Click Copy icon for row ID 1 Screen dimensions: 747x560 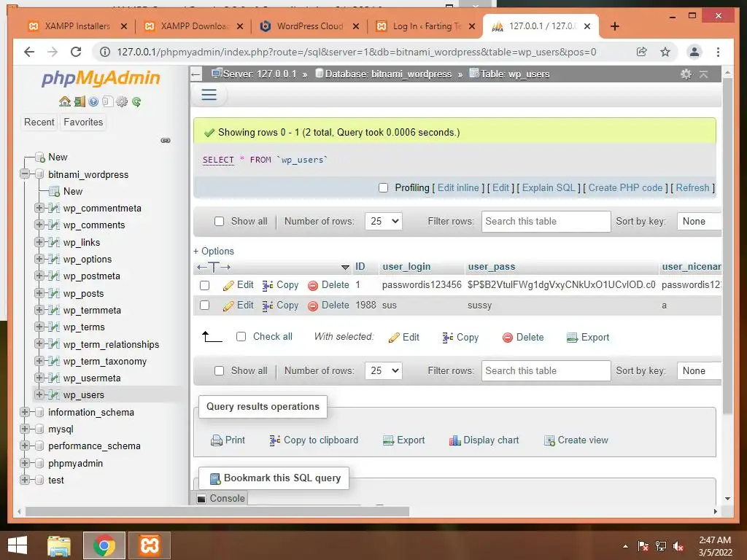coord(267,285)
